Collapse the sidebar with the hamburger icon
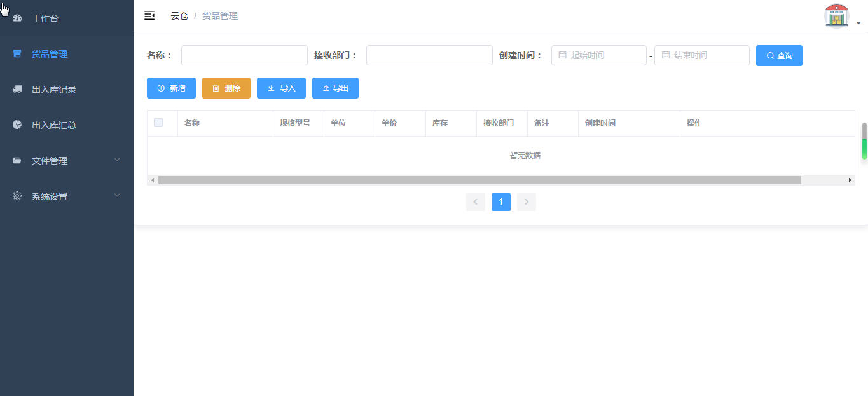The image size is (868, 396). coord(149,15)
